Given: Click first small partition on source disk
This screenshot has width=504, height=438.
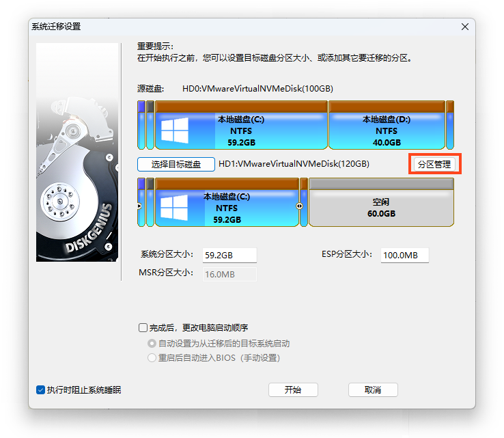Looking at the screenshot, I should 141,125.
